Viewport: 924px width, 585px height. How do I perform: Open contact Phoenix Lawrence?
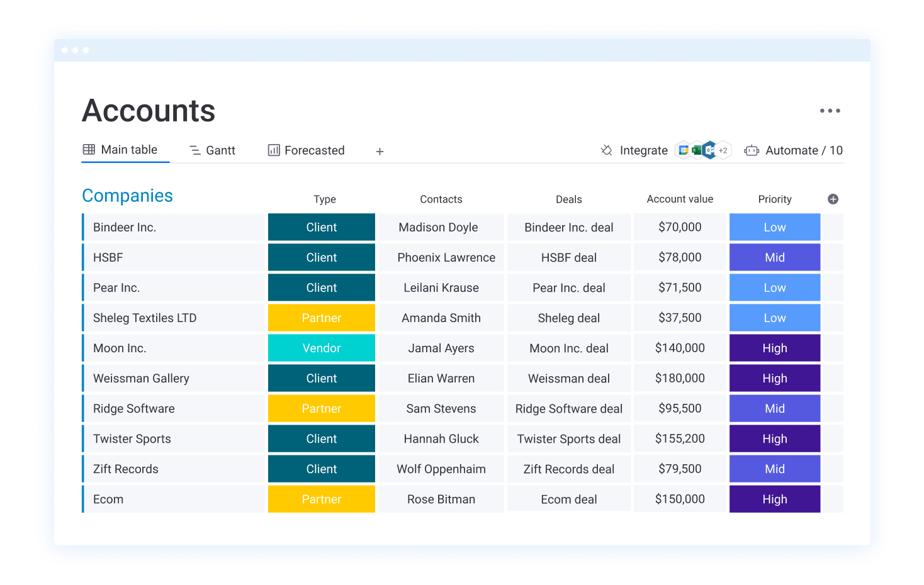tap(446, 258)
